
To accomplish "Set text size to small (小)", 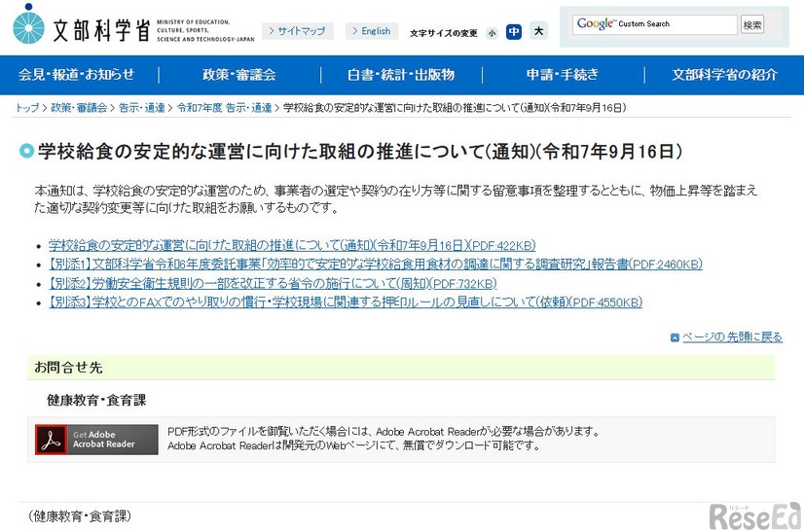I will point(492,33).
